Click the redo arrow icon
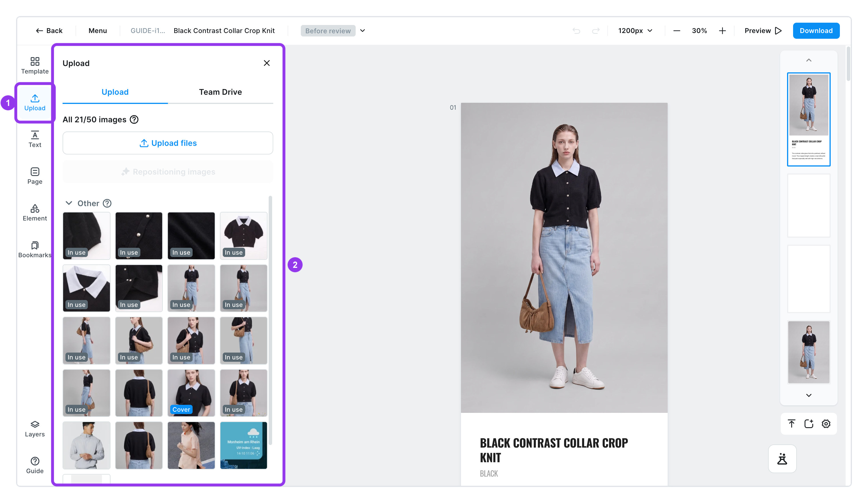Viewport: 868px width, 503px height. (x=596, y=31)
